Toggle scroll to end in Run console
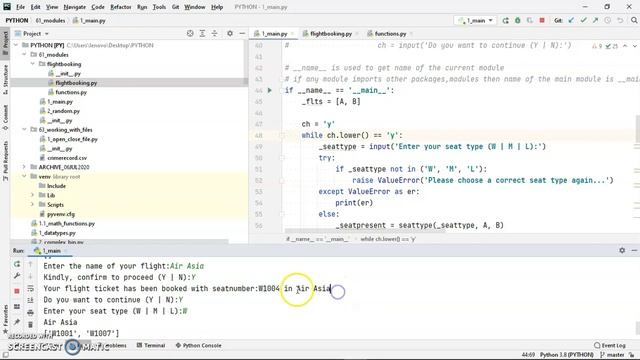 point(31,300)
